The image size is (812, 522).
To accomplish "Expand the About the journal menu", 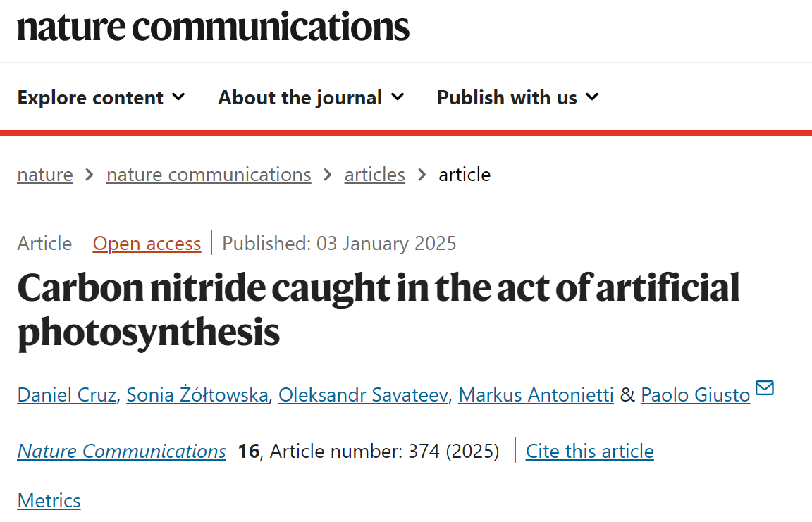I will coord(311,97).
